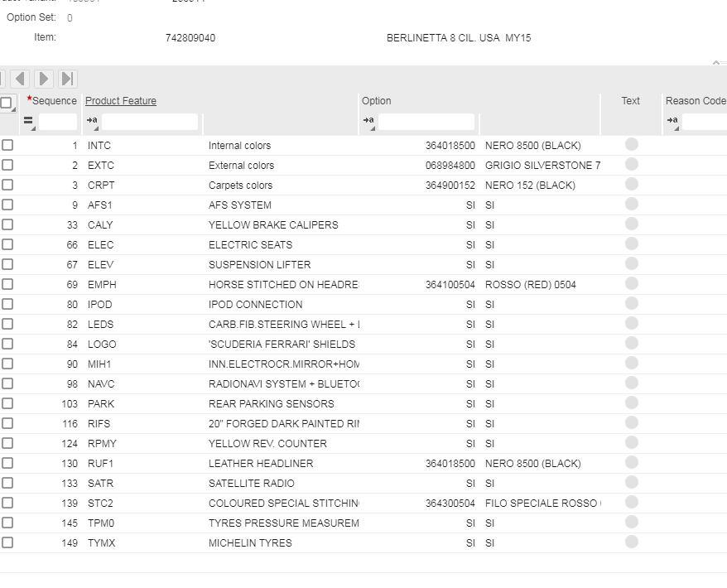Check the select-all checkbox in grid header
Image resolution: width=727 pixels, height=588 pixels.
coord(7,103)
